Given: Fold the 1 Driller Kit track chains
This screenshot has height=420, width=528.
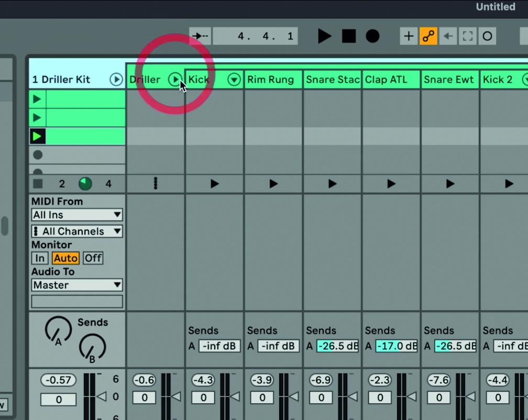Looking at the screenshot, I should pyautogui.click(x=116, y=80).
